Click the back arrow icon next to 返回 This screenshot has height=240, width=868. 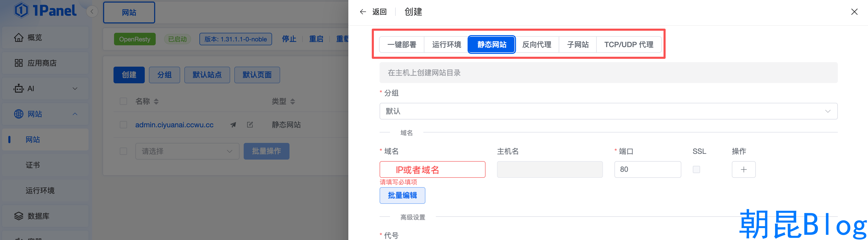click(363, 12)
